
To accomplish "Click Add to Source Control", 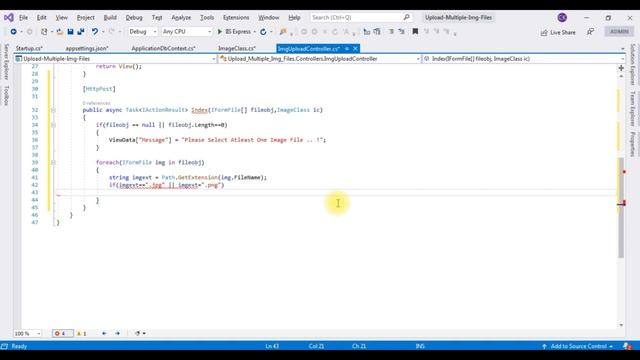I will 578,346.
